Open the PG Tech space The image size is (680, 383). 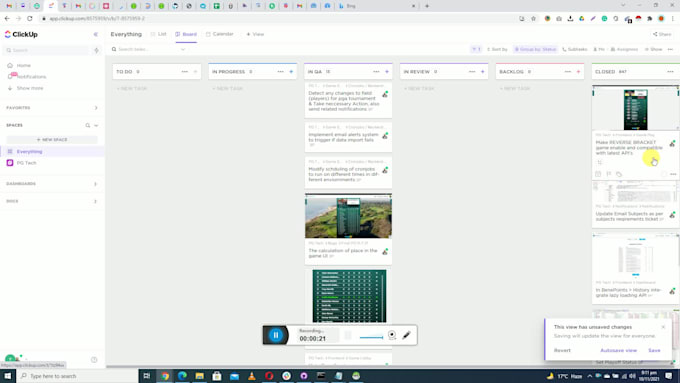click(x=26, y=163)
